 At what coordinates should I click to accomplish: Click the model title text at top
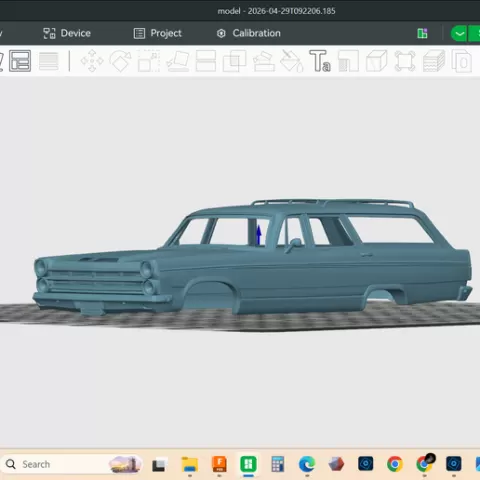pos(276,11)
